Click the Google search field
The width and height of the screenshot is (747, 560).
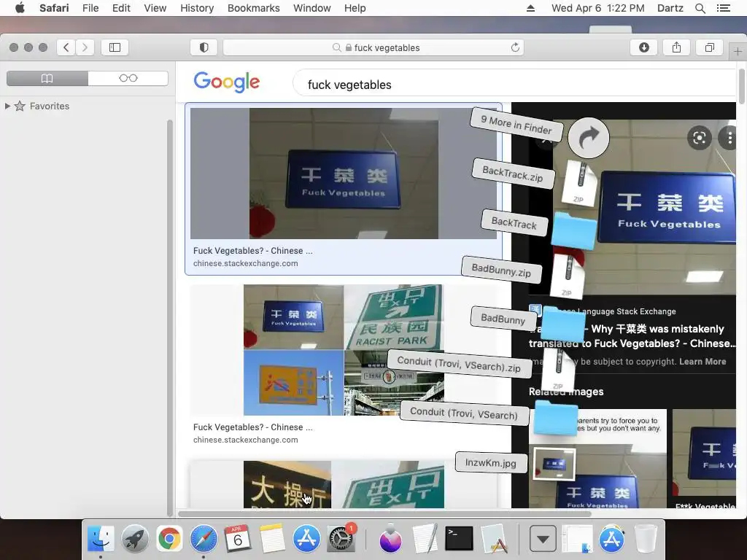click(x=514, y=85)
